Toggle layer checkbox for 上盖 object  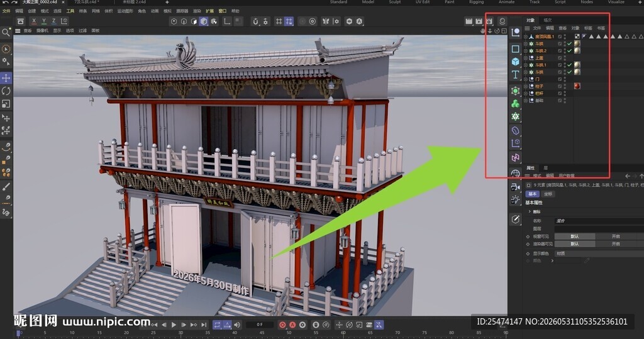[x=560, y=58]
